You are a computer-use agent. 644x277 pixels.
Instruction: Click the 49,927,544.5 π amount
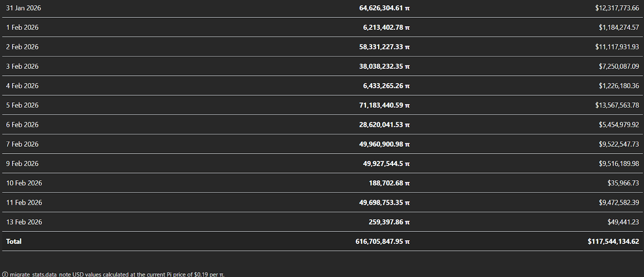(386, 164)
